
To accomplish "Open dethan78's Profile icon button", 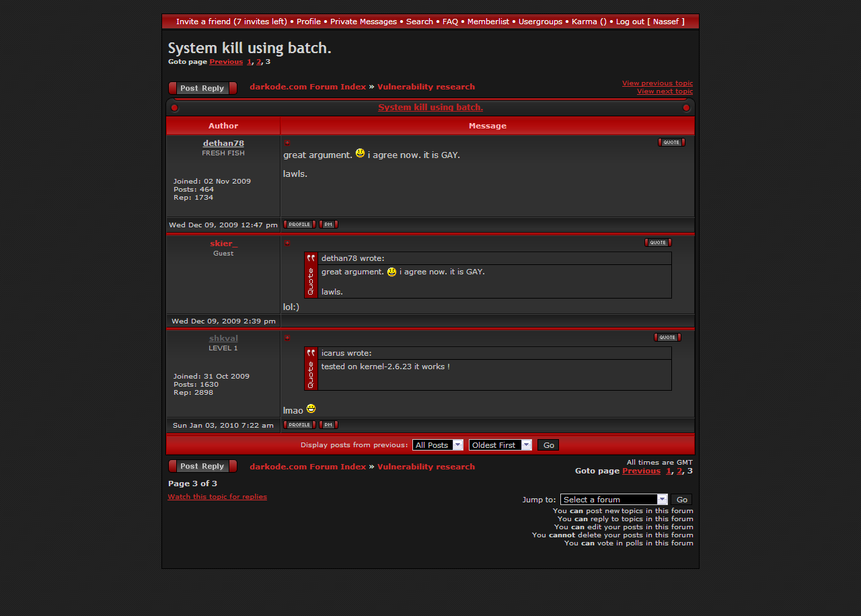I will [x=299, y=225].
